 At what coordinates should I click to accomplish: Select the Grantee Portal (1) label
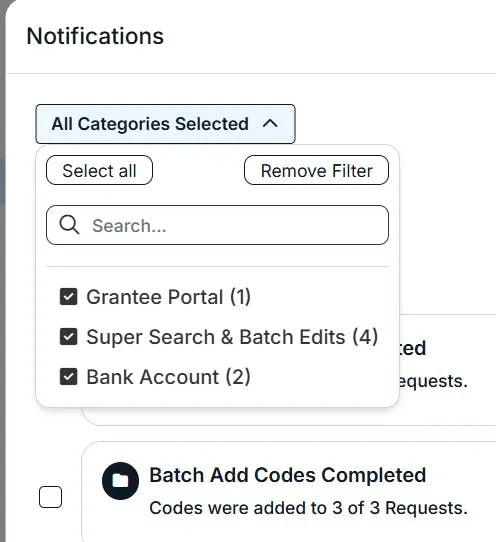pos(168,297)
